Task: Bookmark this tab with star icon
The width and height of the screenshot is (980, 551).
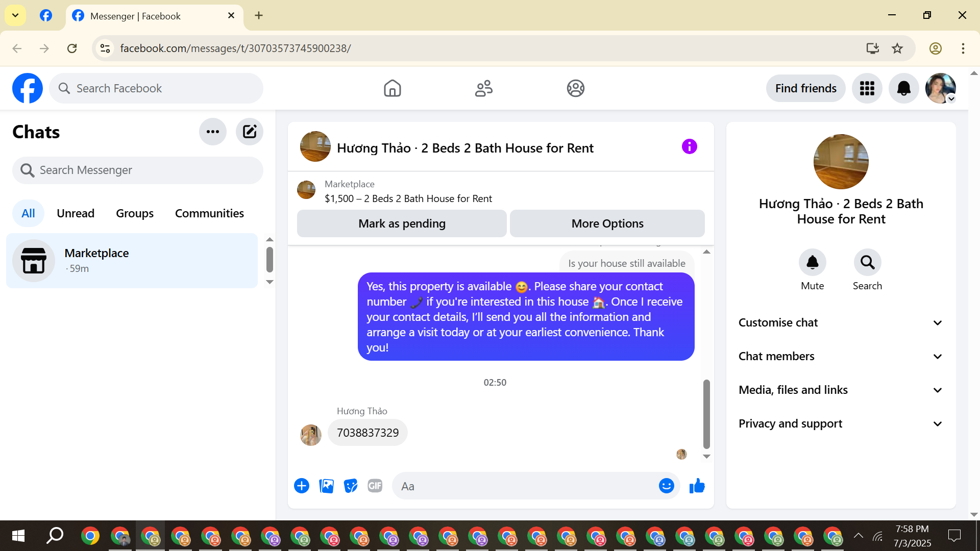Action: 897,48
